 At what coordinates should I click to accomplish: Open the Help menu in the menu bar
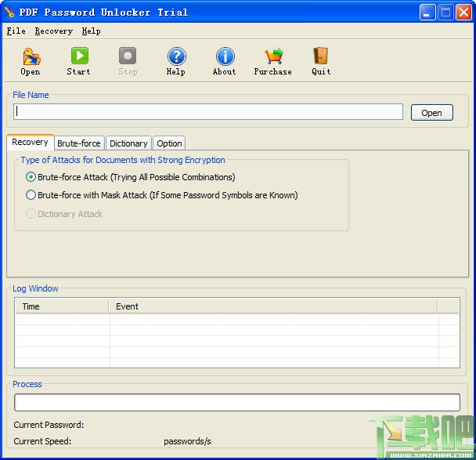point(91,31)
